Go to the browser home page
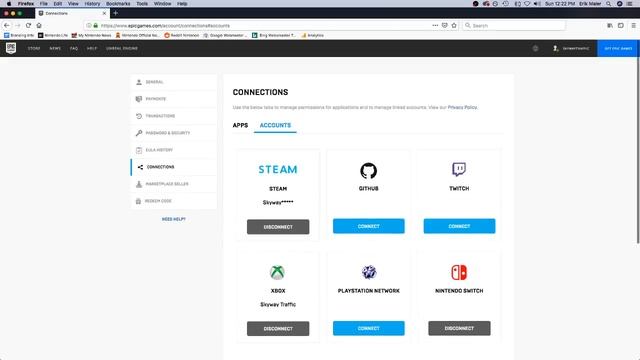The image size is (640, 360). 39,25
